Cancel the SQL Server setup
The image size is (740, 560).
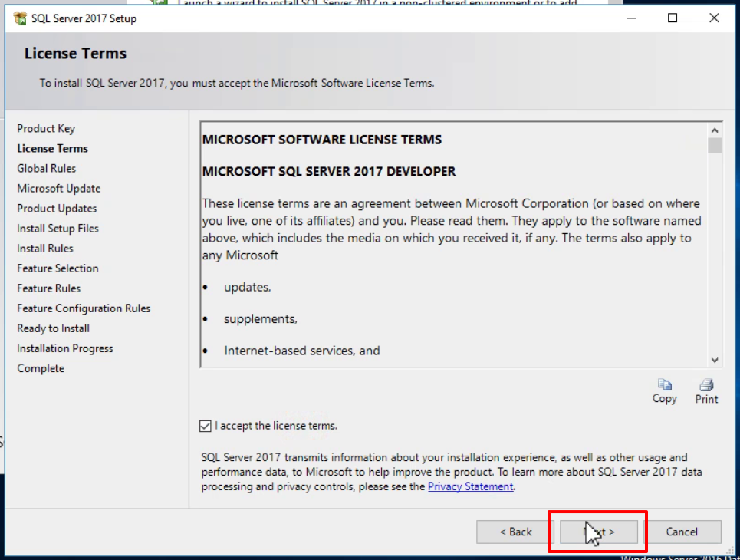682,532
